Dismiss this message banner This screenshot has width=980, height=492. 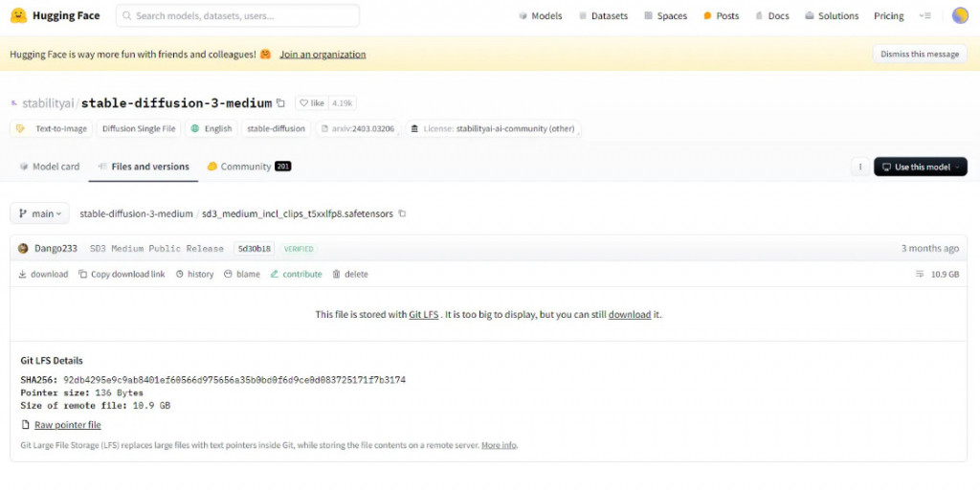pos(920,54)
